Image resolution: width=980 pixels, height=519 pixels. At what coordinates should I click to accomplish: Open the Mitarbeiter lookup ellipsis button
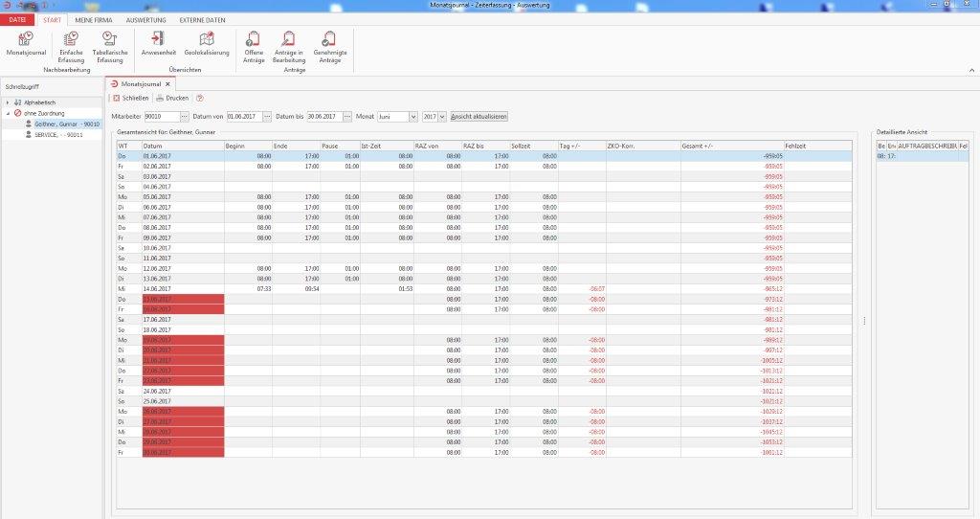point(185,116)
